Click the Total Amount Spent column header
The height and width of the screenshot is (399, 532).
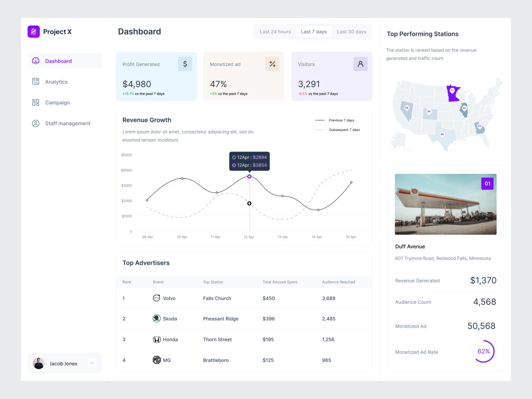[280, 282]
